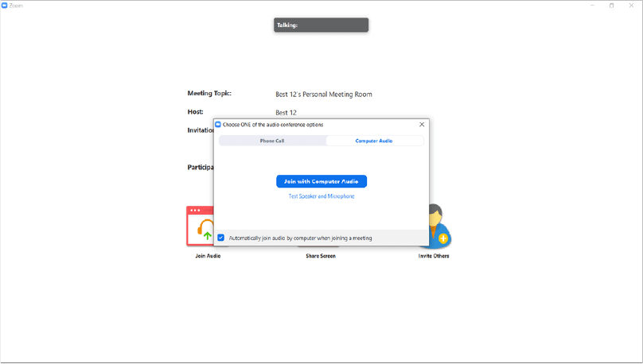Click the Zoom app icon in main title bar
643x364 pixels.
pos(5,5)
